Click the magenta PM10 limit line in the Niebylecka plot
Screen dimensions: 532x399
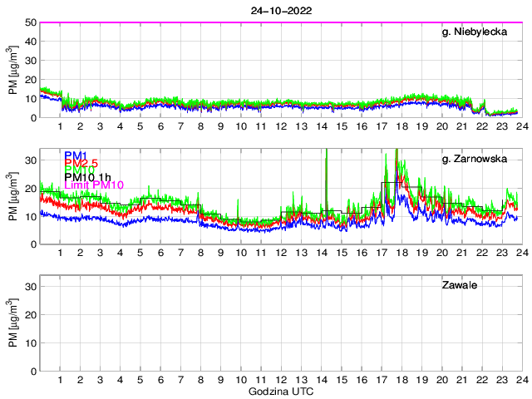coord(281,22)
